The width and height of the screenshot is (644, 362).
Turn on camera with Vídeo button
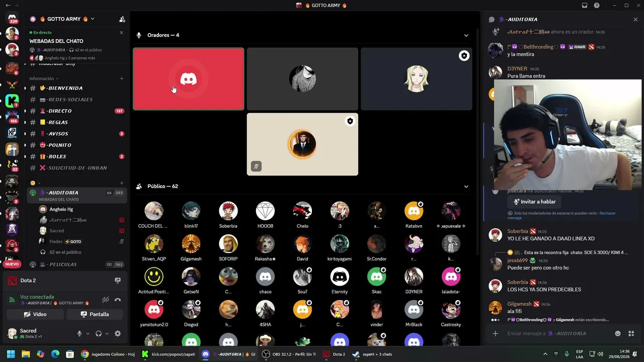click(35, 314)
